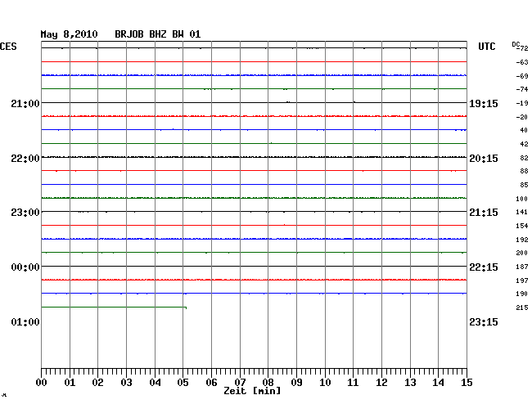The height and width of the screenshot is (404, 532).
Task: Select the DC offset value '88'
Action: click(x=524, y=171)
